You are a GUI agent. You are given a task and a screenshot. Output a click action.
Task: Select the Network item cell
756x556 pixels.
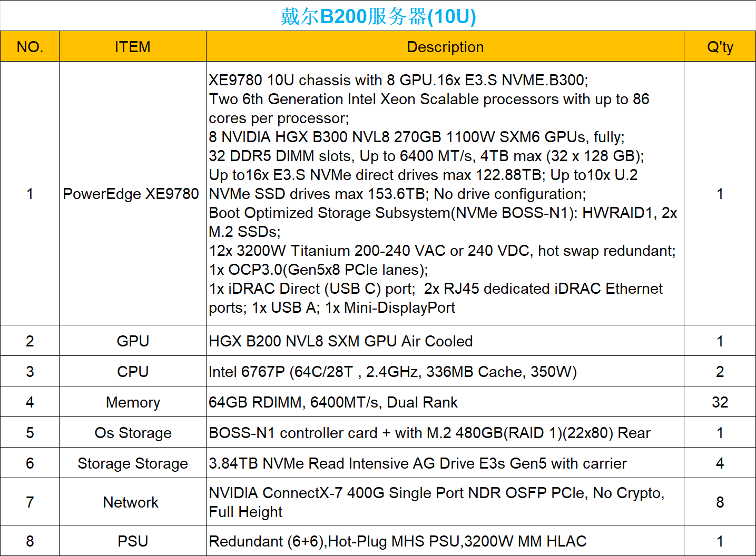pyautogui.click(x=133, y=502)
